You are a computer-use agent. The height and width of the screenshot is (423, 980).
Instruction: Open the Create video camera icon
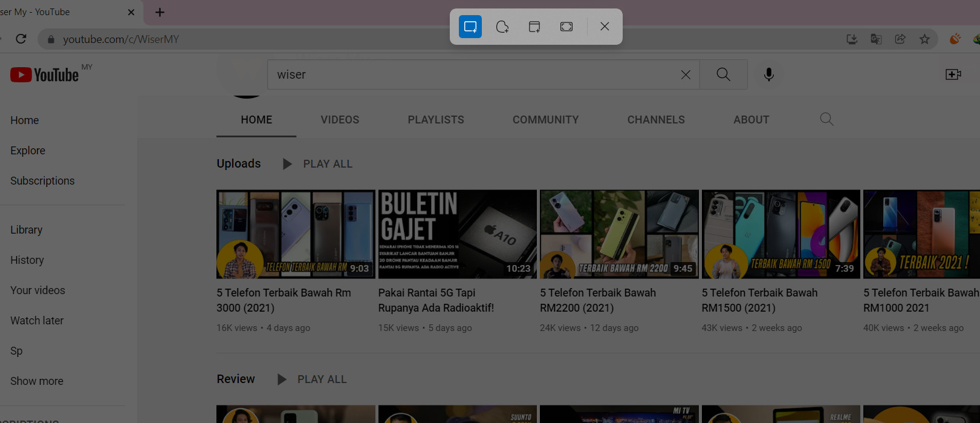[x=953, y=74]
